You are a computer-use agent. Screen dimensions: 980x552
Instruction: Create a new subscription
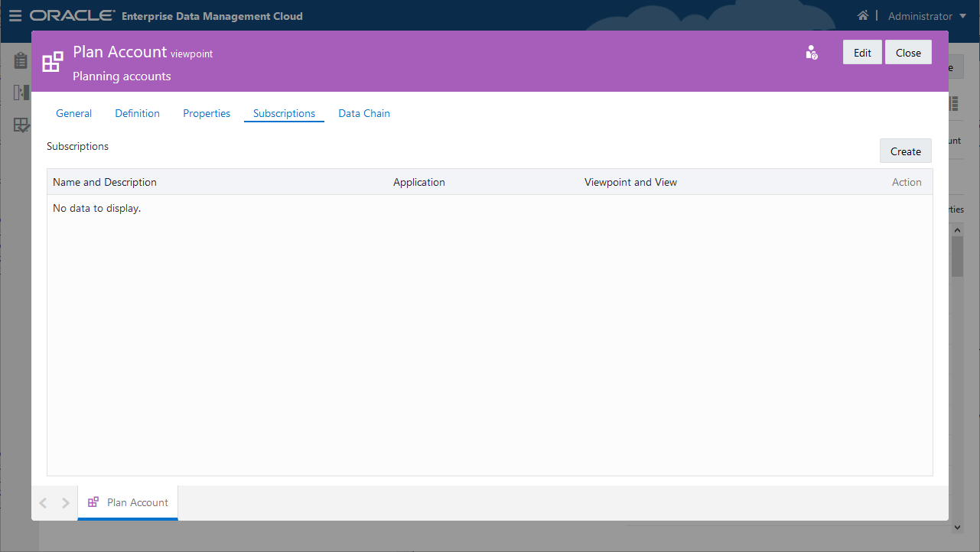coord(905,151)
